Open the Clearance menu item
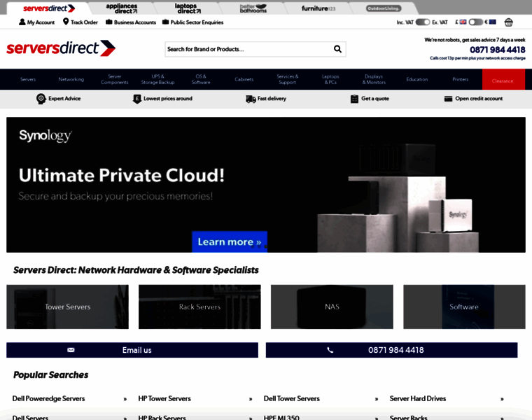 click(x=503, y=80)
